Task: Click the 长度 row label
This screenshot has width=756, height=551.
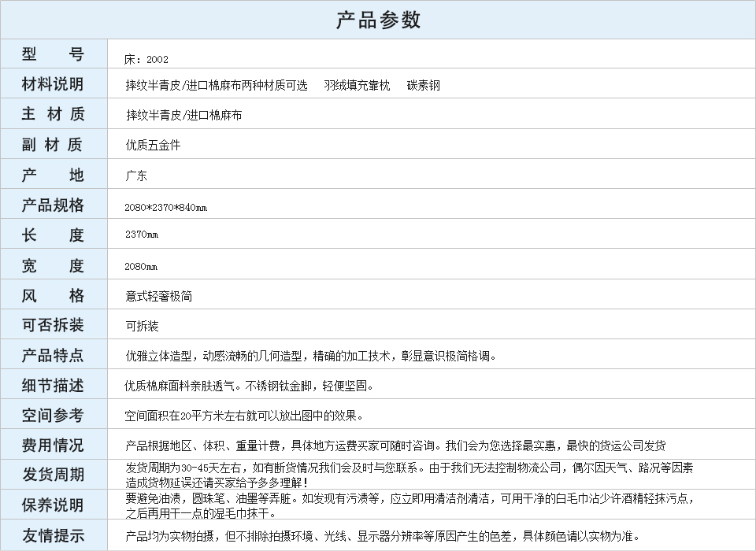Action: pyautogui.click(x=53, y=235)
